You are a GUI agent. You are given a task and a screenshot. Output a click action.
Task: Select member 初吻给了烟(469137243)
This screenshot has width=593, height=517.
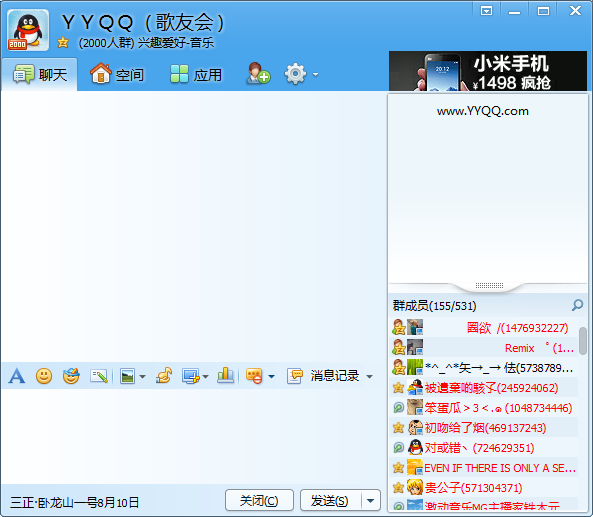[484, 428]
